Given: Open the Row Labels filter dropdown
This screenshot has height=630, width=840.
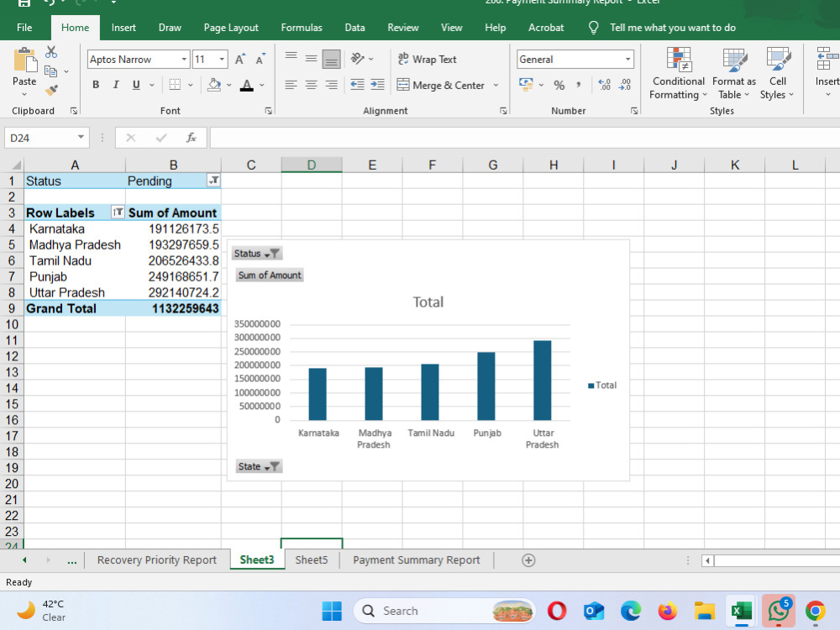Looking at the screenshot, I should (x=118, y=213).
